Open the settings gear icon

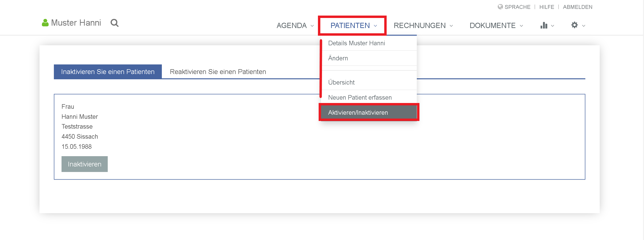point(575,25)
